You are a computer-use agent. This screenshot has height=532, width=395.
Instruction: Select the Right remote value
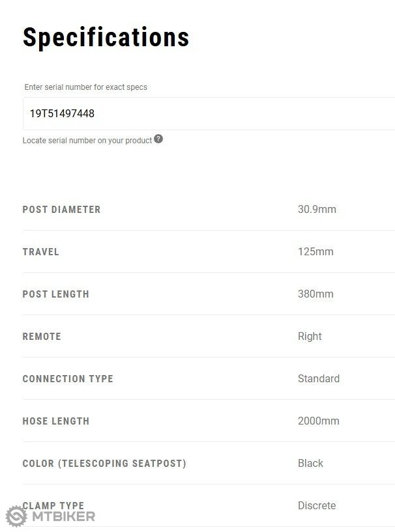pos(310,336)
